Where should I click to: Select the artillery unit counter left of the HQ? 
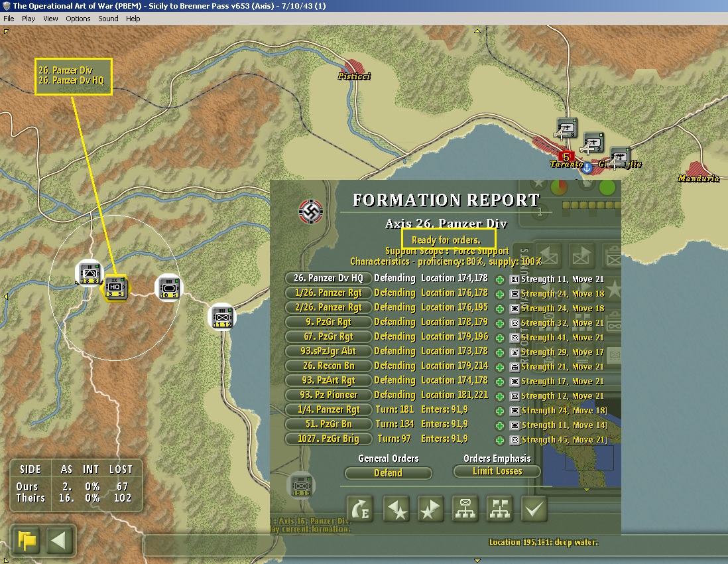point(90,273)
